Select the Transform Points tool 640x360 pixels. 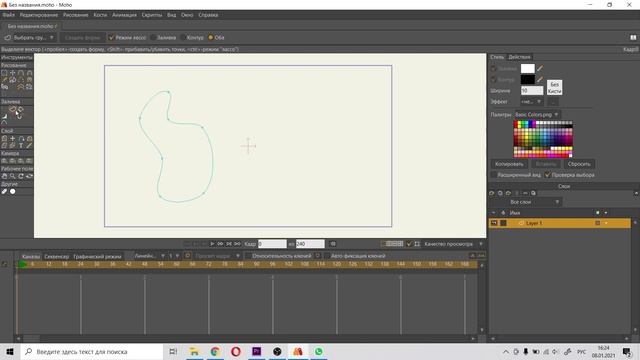pos(13,73)
